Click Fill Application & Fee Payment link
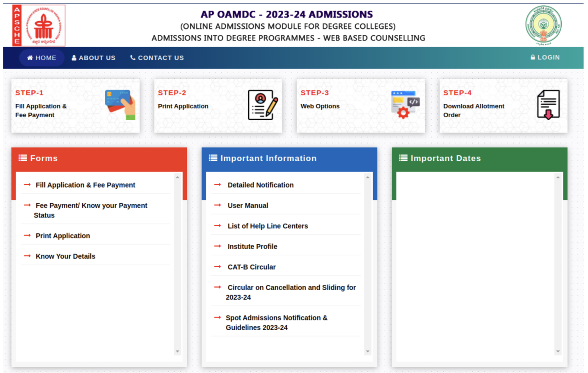Image resolution: width=588 pixels, height=373 pixels. [x=85, y=185]
